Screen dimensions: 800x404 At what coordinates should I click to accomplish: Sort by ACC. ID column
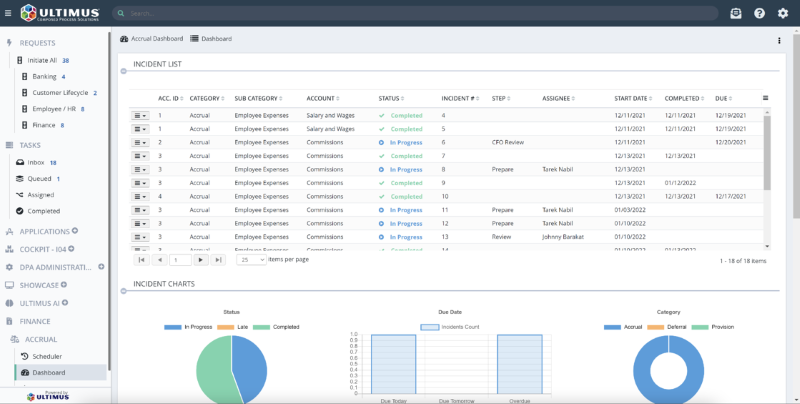tap(171, 98)
